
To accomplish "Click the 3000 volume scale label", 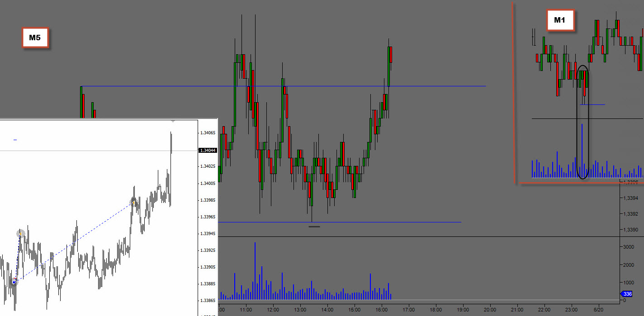I will (629, 247).
